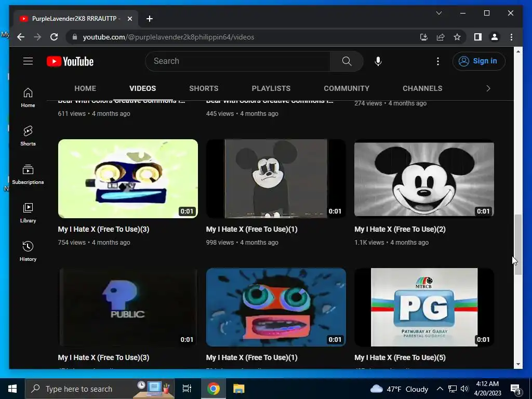Open sad gray Mickey video thumbnail
Image resolution: width=532 pixels, height=399 pixels.
[276, 179]
